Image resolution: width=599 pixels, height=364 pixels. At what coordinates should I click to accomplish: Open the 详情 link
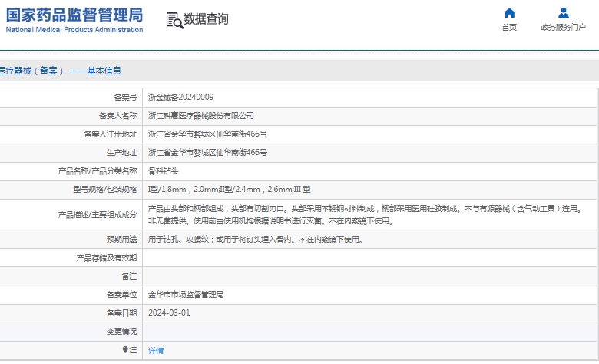[x=156, y=350]
